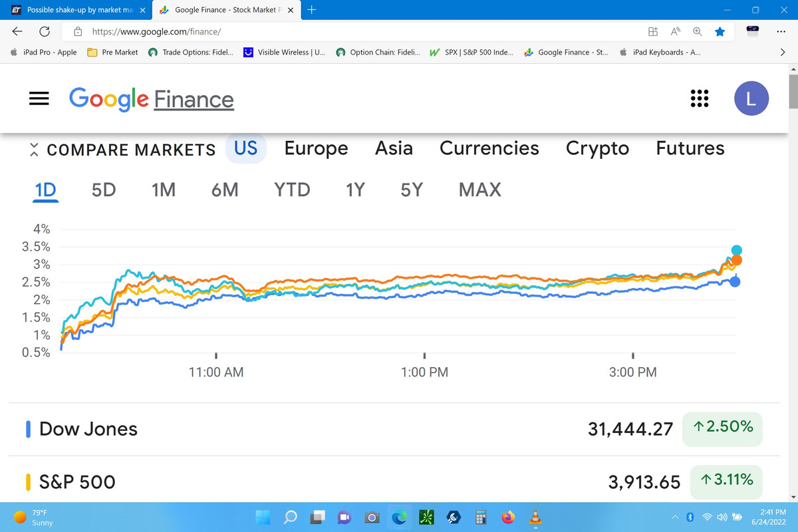798x532 pixels.
Task: Open Edge settings and more menu
Action: pos(781,31)
